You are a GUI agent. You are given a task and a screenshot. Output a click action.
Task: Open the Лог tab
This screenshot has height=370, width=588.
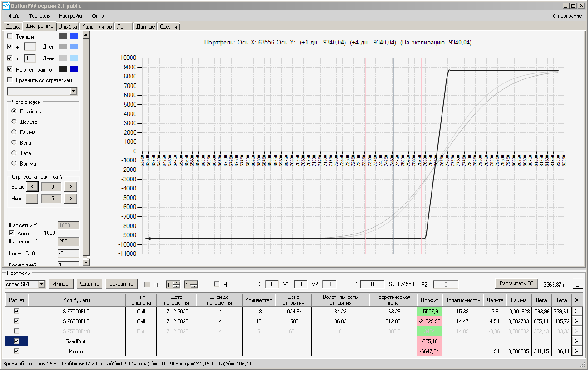pyautogui.click(x=123, y=26)
